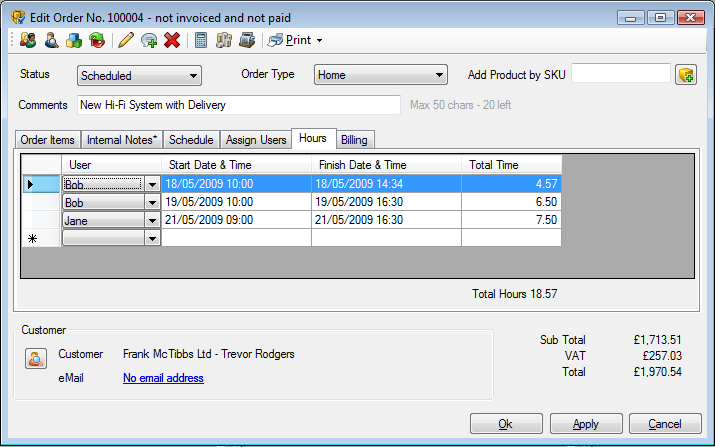Click the cash register icon

[x=247, y=41]
